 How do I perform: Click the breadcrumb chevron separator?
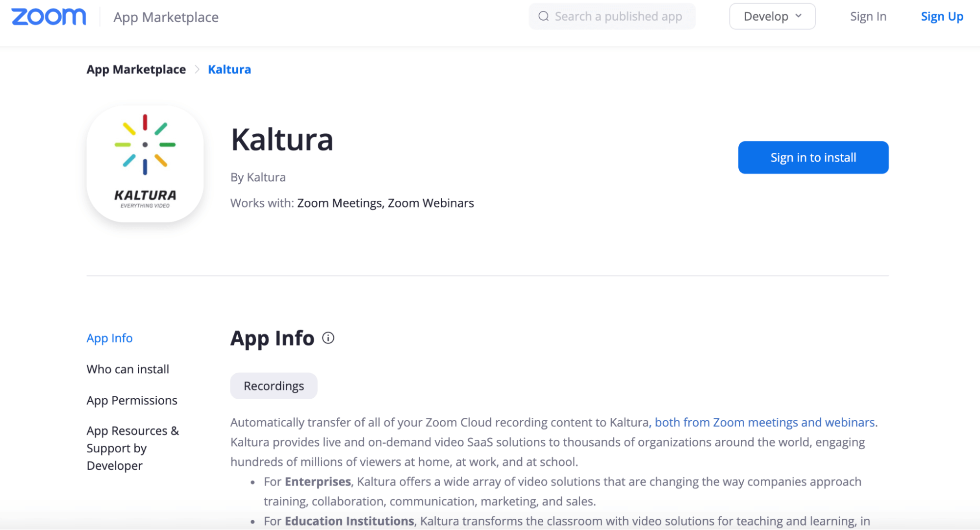[197, 70]
